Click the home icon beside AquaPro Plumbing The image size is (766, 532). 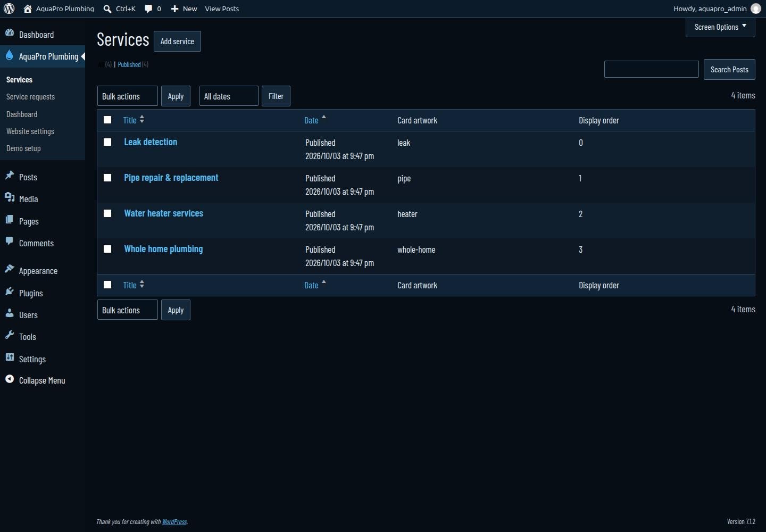pos(28,9)
